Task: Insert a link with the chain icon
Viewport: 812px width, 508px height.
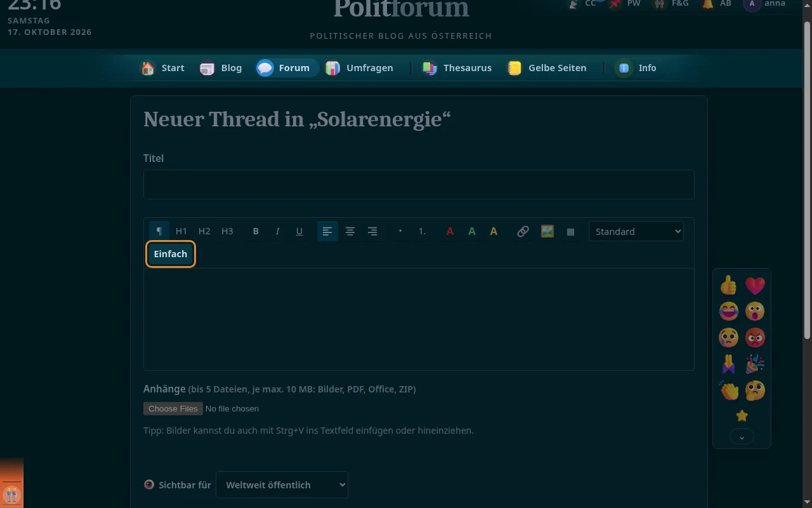Action: (523, 231)
